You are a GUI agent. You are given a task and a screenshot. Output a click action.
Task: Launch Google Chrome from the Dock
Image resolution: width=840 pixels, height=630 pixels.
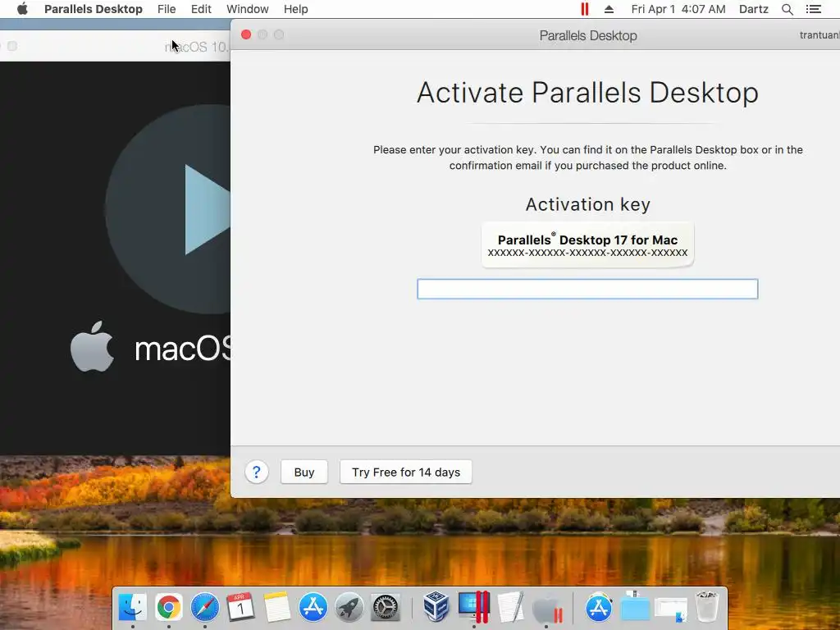pyautogui.click(x=169, y=607)
